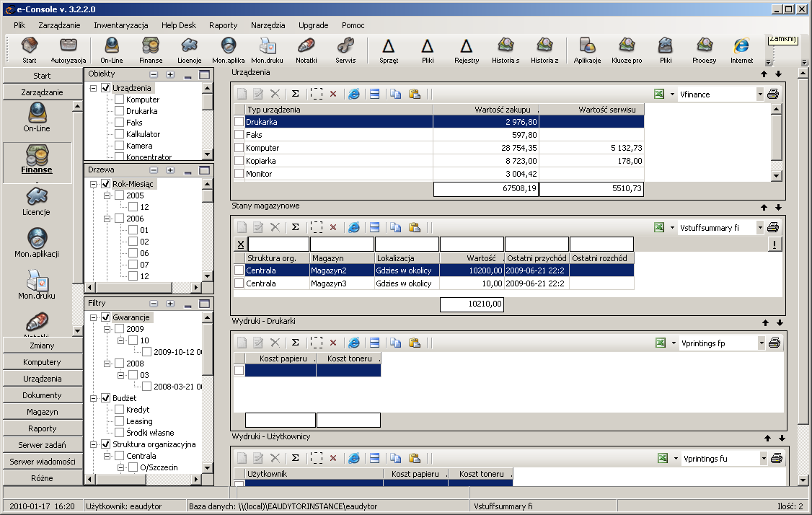The width and height of the screenshot is (812, 515).
Task: Open Historia z toolbar icon
Action: (544, 50)
